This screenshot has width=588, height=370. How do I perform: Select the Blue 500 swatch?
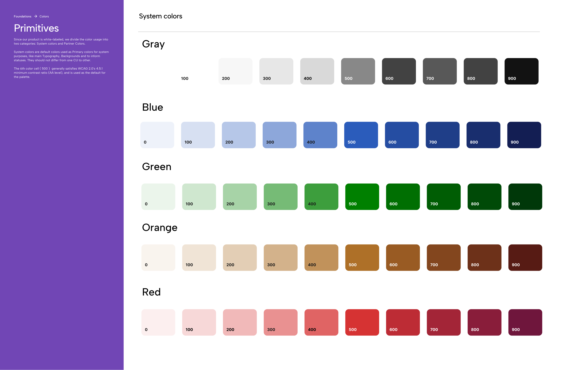pyautogui.click(x=361, y=135)
